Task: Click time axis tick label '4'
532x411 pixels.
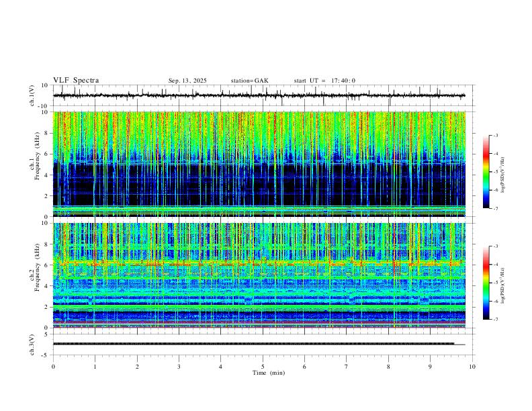Action: click(221, 367)
